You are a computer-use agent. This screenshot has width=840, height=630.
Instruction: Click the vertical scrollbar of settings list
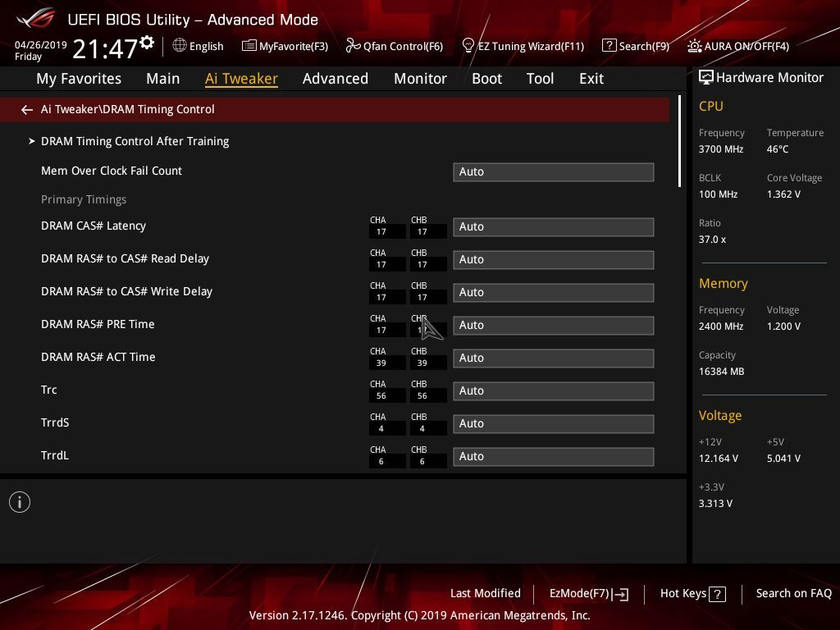pyautogui.click(x=679, y=141)
